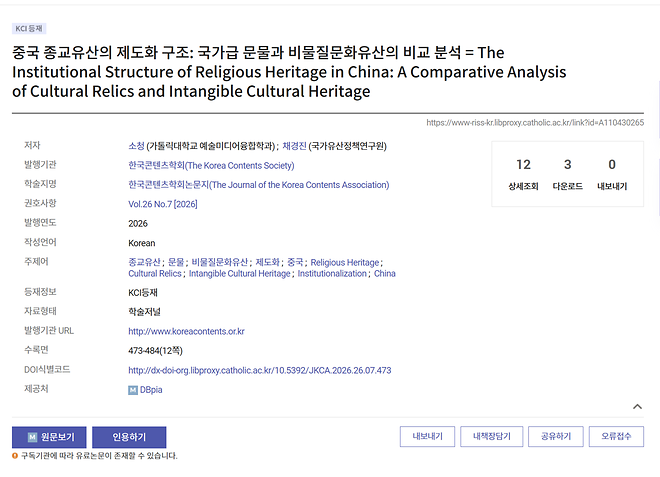Open the DBpia provider link

(151, 390)
